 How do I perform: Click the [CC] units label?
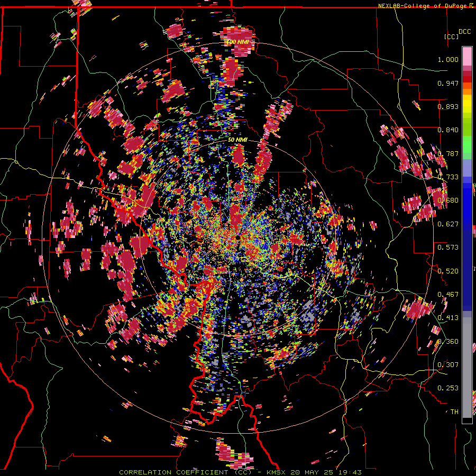451,36
